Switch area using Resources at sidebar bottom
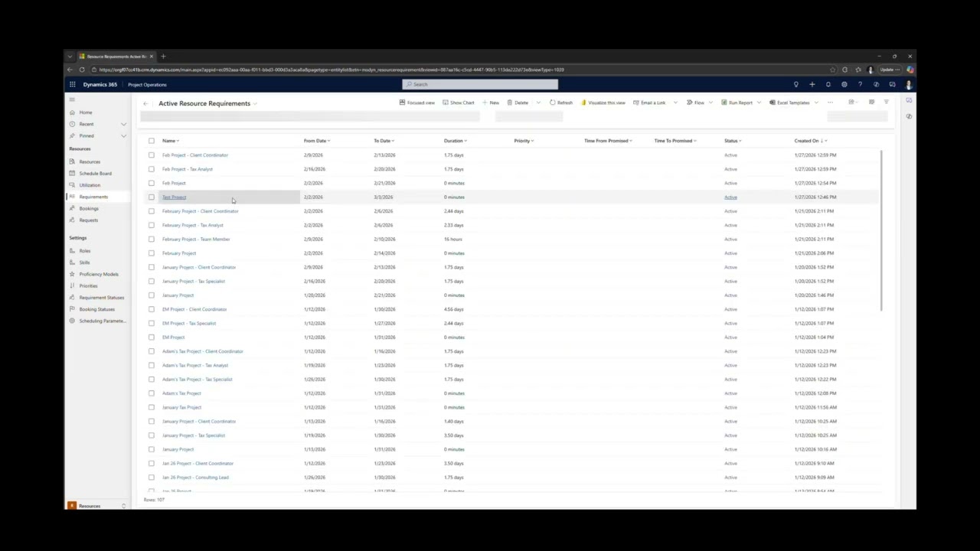980x551 pixels. [x=96, y=506]
